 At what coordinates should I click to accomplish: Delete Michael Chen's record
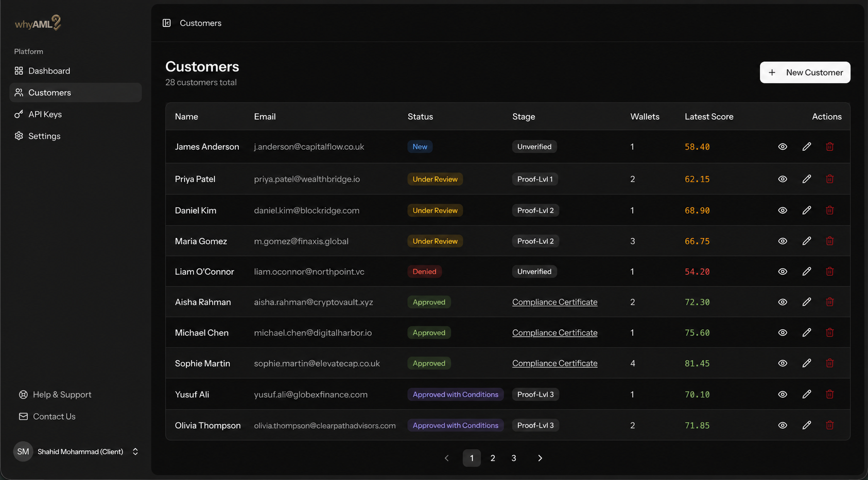coord(830,332)
